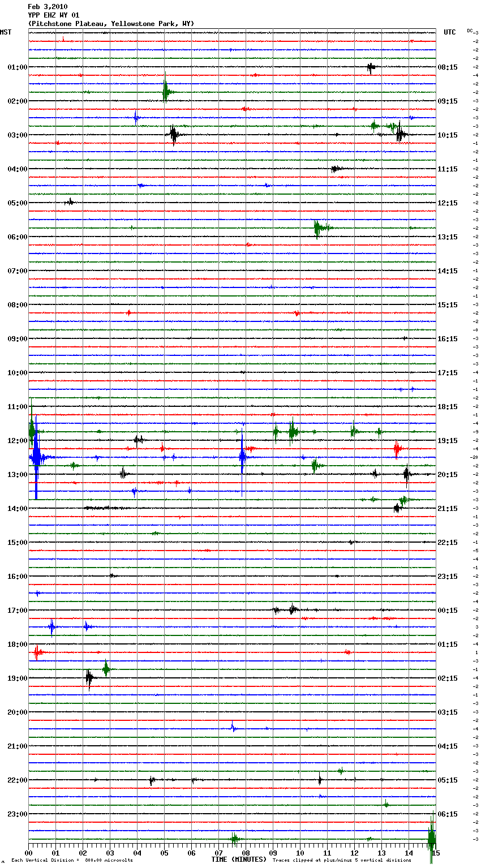
Task: Click the 09:15 UTC label
Action: pos(448,101)
